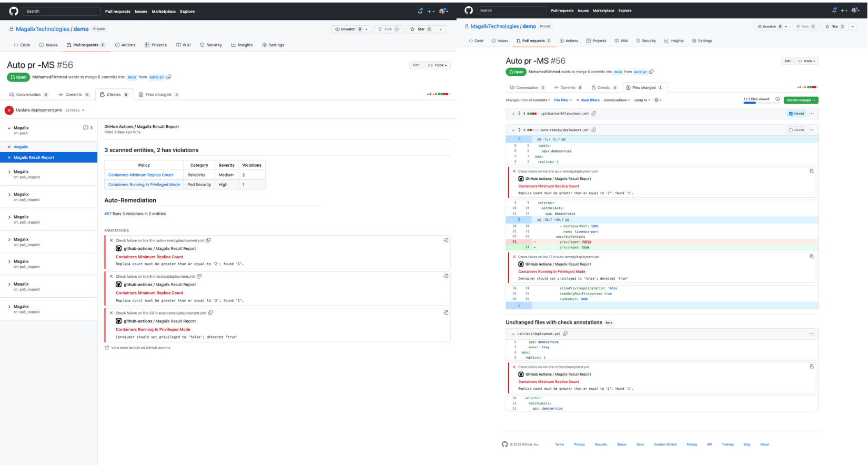
Task: Open commit 237b0a5 dropdown
Action: (x=74, y=110)
